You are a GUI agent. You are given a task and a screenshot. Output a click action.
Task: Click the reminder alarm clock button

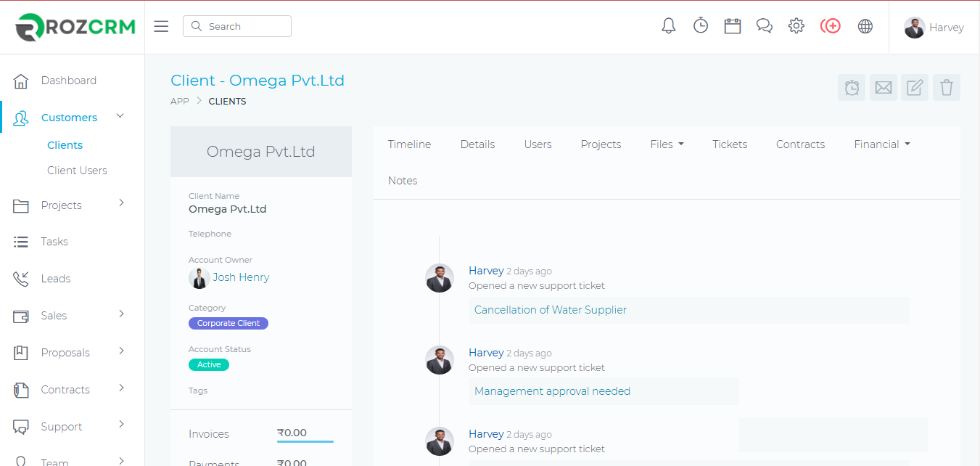point(852,88)
